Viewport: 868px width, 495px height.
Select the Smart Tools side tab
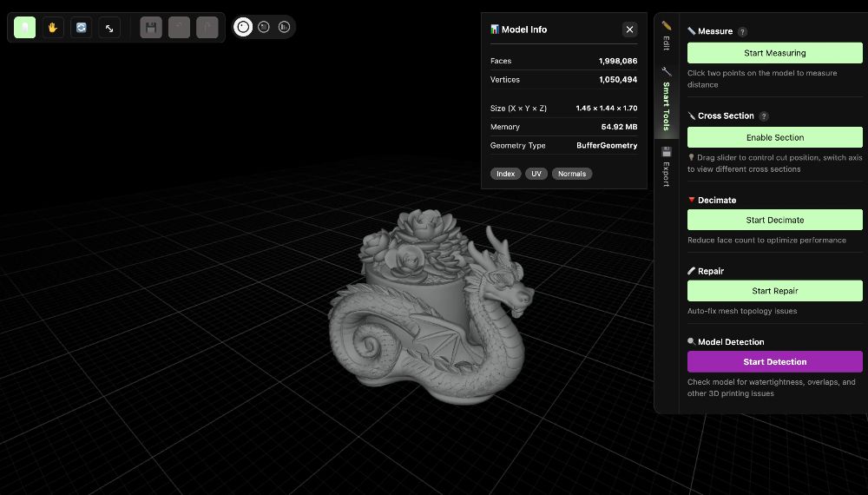click(667, 100)
